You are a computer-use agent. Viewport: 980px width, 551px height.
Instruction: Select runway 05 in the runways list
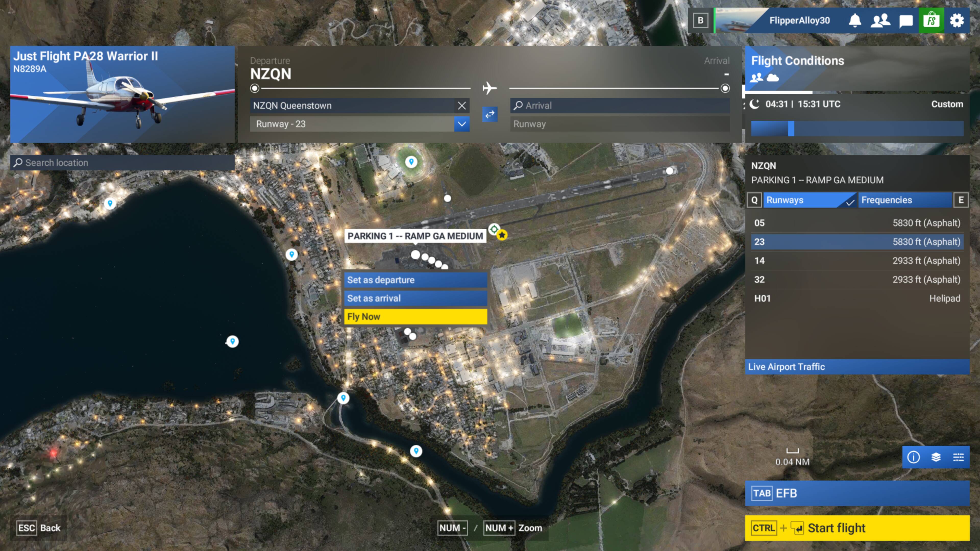click(x=857, y=223)
